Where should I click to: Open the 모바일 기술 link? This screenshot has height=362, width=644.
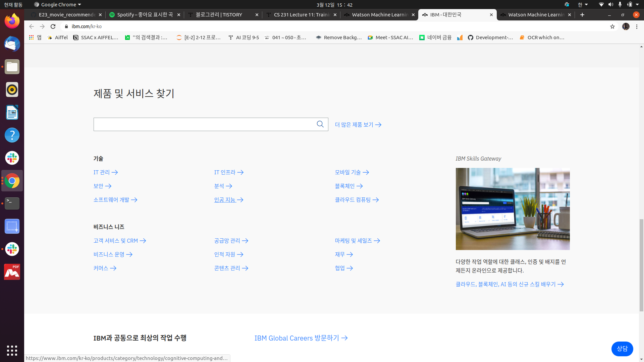[x=352, y=172]
